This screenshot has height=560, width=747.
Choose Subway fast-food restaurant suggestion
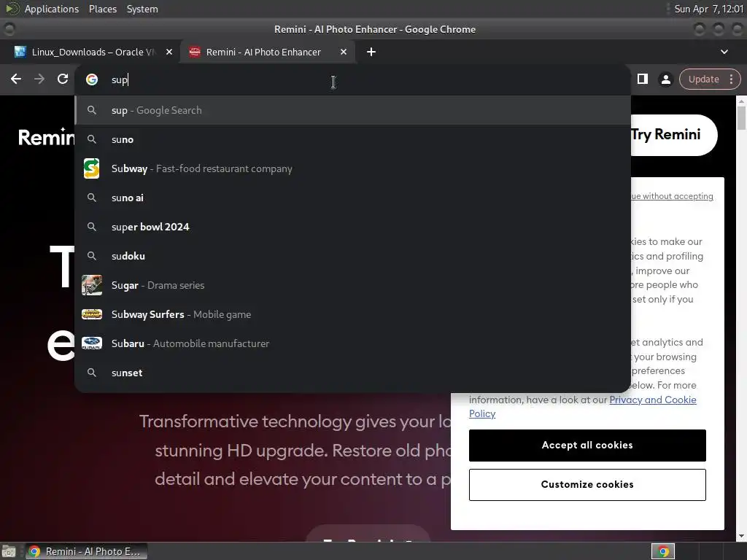pyautogui.click(x=352, y=168)
